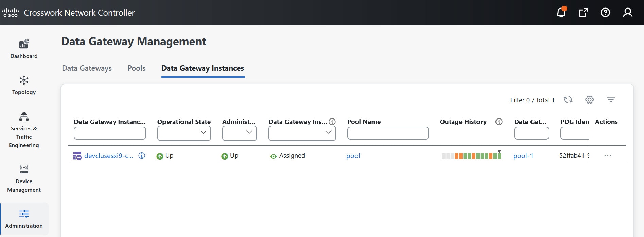Go to Dashboard in the sidebar

point(24,49)
